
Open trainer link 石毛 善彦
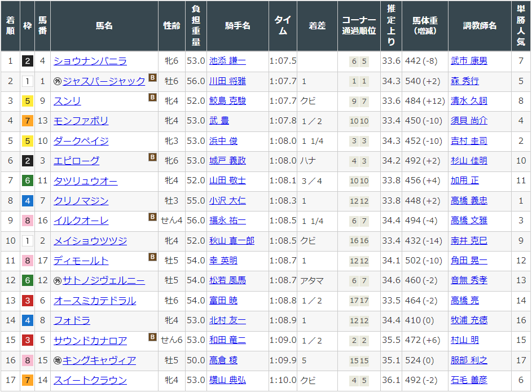tap(469, 380)
